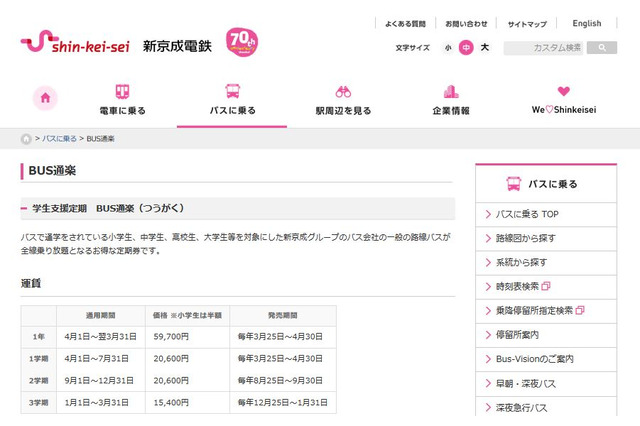640x426 pixels.
Task: Open 停留所案内 sidebar link
Action: pos(517,335)
